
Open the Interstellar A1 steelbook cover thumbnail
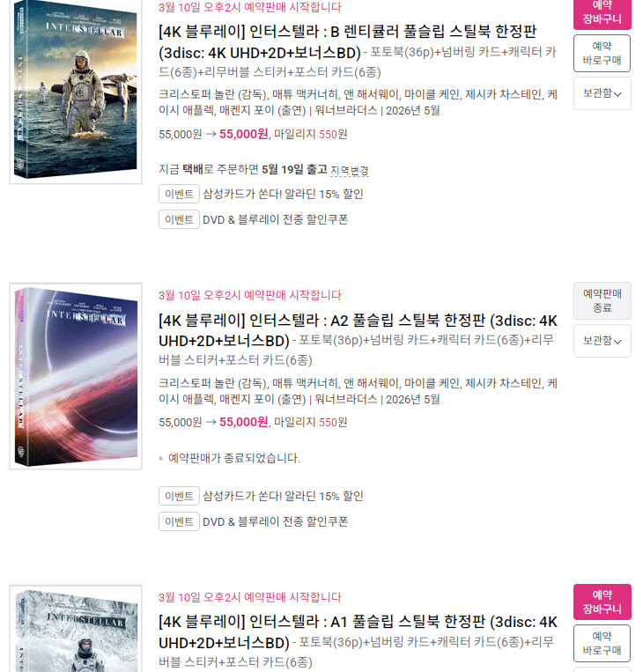pyautogui.click(x=76, y=628)
